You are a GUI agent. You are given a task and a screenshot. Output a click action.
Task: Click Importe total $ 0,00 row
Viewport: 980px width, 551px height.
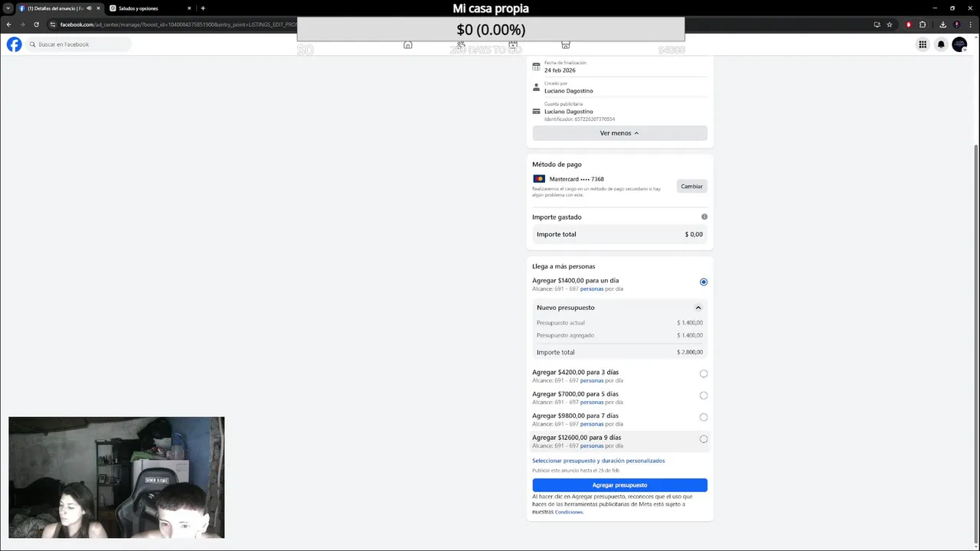pos(619,234)
